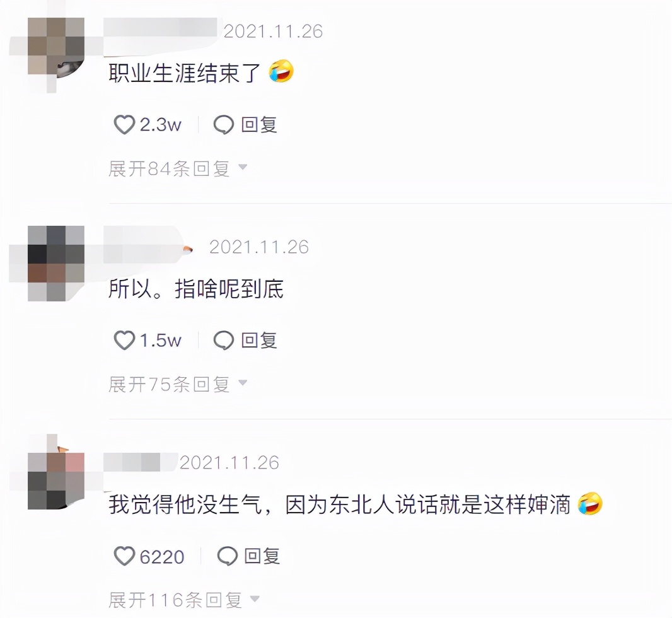This screenshot has width=672, height=618.
Task: Like the comment with 1.5w likes
Action: (124, 341)
